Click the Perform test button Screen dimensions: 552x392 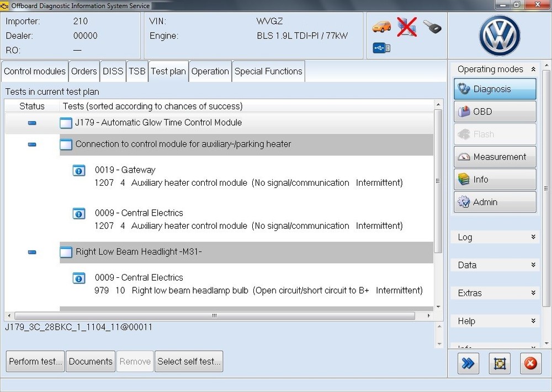pyautogui.click(x=35, y=362)
